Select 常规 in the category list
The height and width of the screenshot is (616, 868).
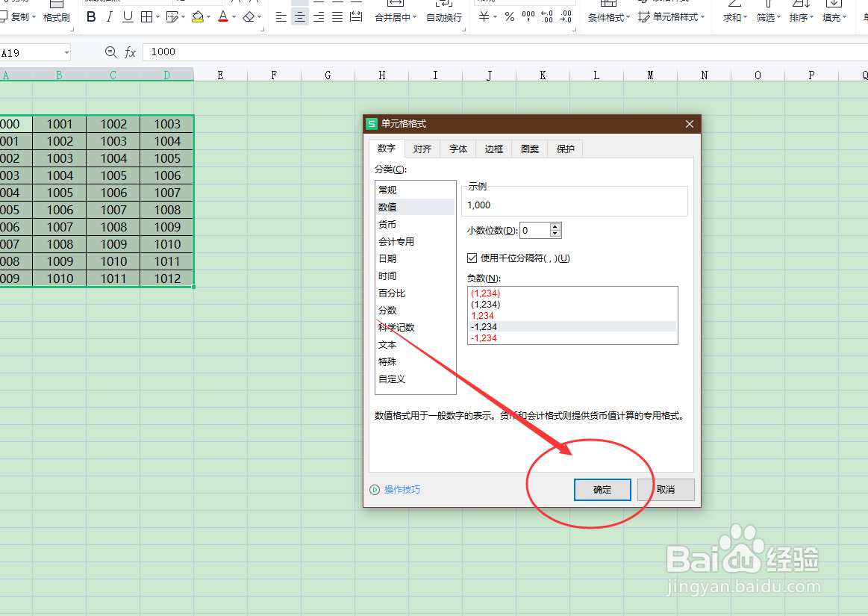click(x=415, y=190)
